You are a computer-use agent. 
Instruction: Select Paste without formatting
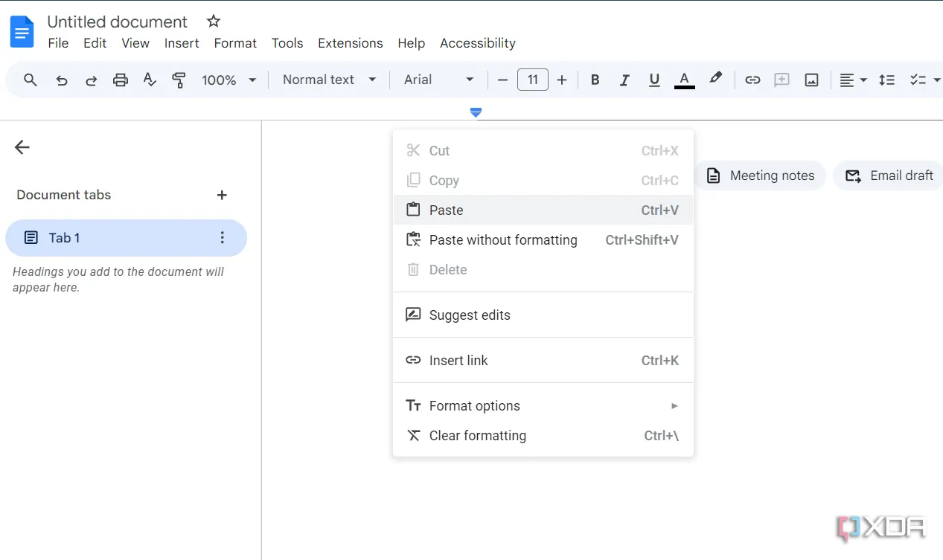502,239
